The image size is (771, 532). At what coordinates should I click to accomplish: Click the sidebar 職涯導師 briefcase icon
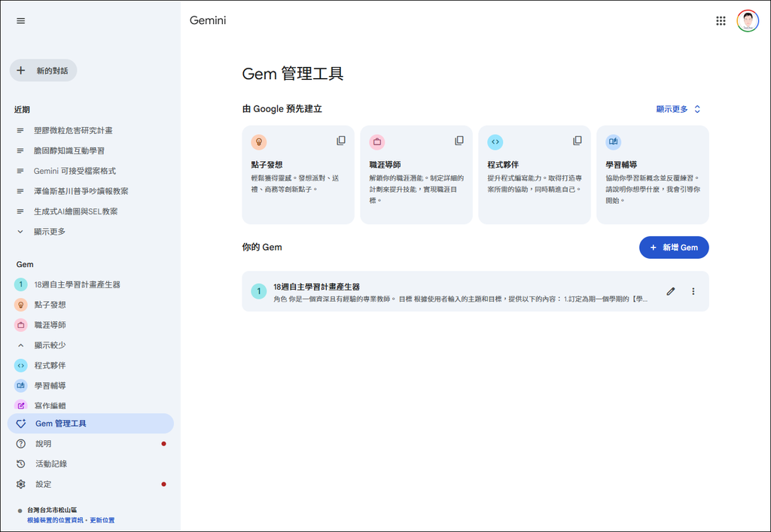pos(20,325)
